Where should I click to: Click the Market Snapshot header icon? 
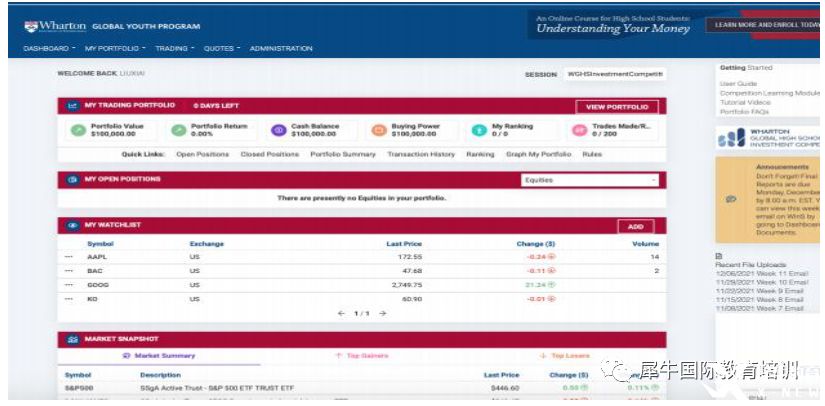(x=73, y=339)
